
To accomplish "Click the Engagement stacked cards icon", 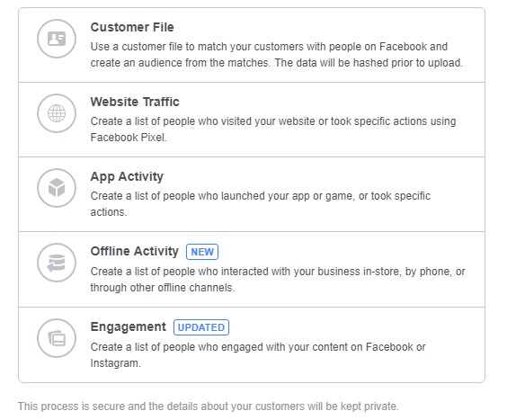I will [57, 338].
